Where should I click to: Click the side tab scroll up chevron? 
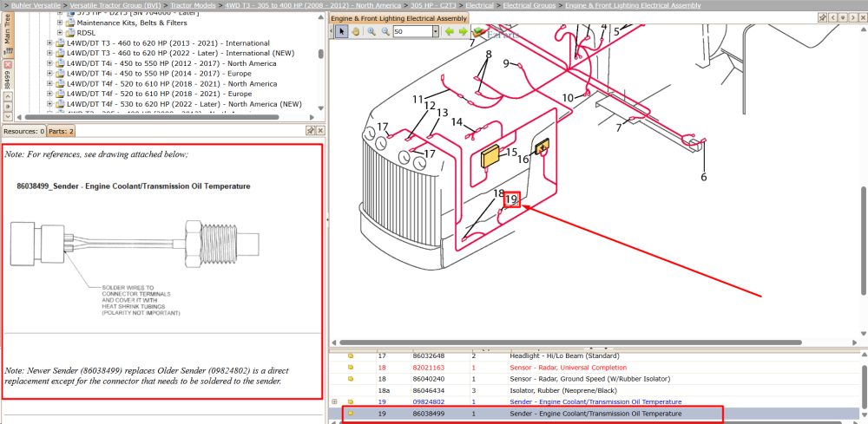(x=8, y=96)
